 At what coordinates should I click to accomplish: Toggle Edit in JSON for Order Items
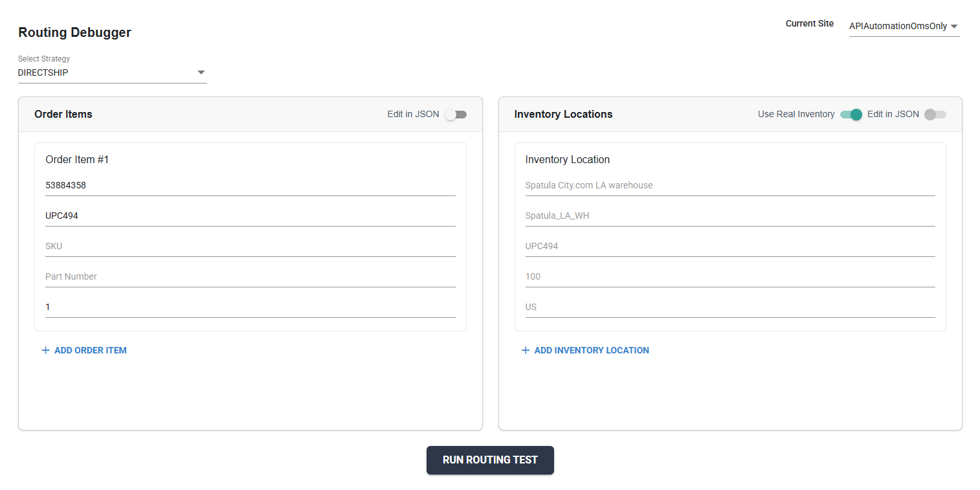(x=456, y=115)
